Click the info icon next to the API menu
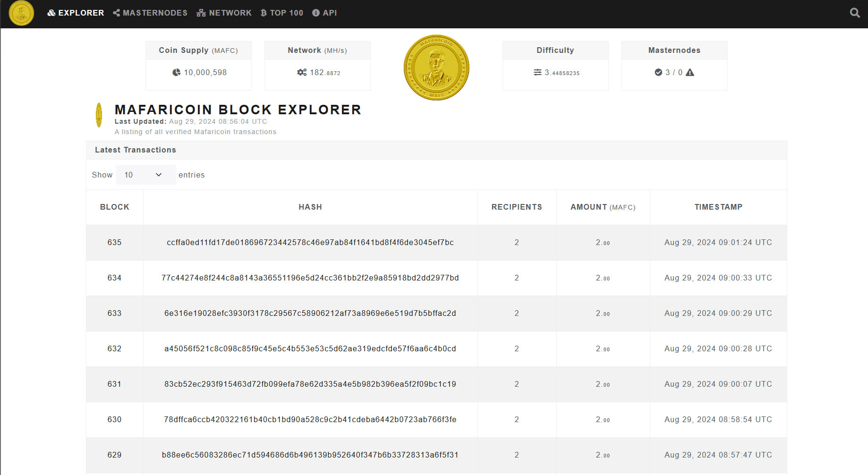The width and height of the screenshot is (868, 475). coord(315,13)
